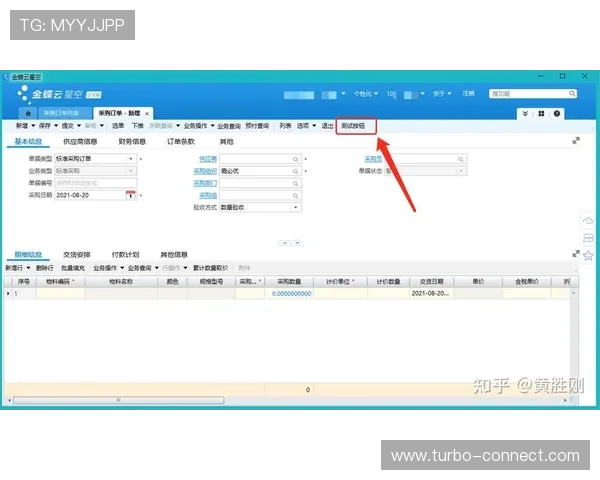600x480 pixels.
Task: Click the 新增行 button
Action: coord(14,268)
